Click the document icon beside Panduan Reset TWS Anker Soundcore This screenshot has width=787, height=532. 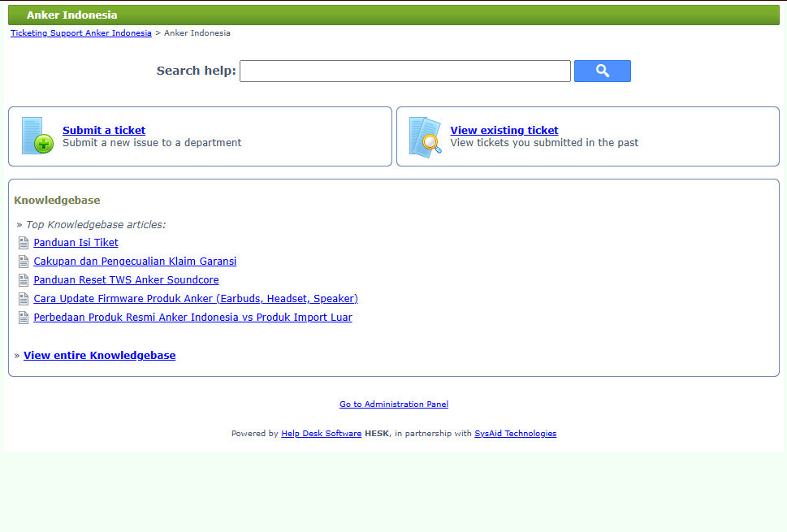24,279
